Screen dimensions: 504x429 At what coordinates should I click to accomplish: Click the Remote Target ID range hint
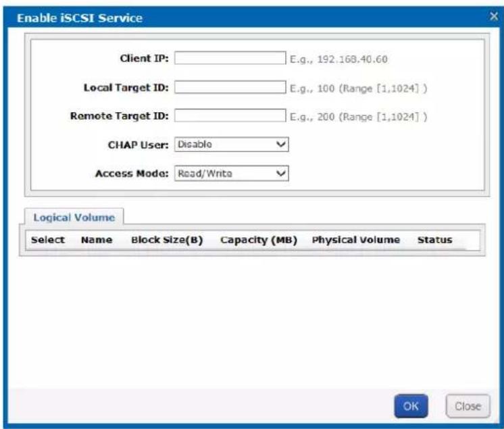(358, 117)
